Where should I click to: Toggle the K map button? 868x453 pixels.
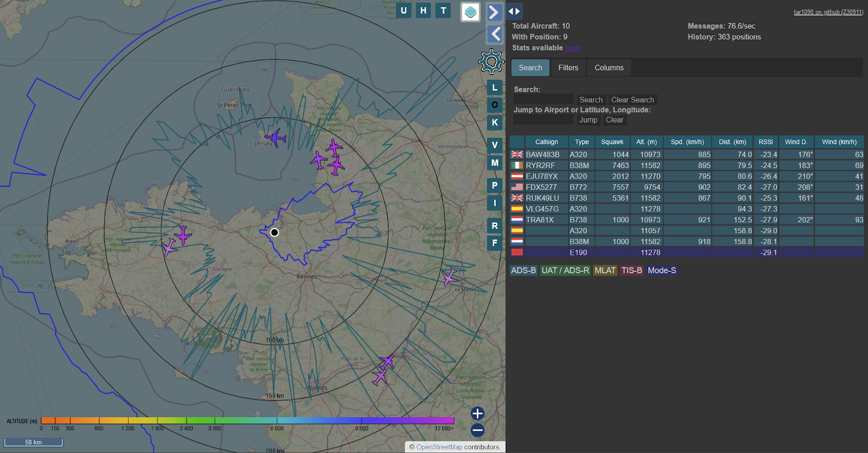coord(494,123)
